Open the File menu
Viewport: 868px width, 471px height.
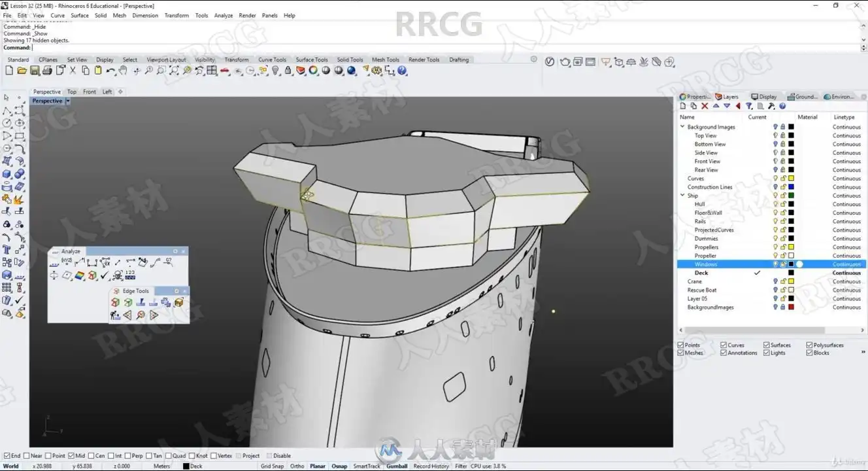(x=7, y=15)
